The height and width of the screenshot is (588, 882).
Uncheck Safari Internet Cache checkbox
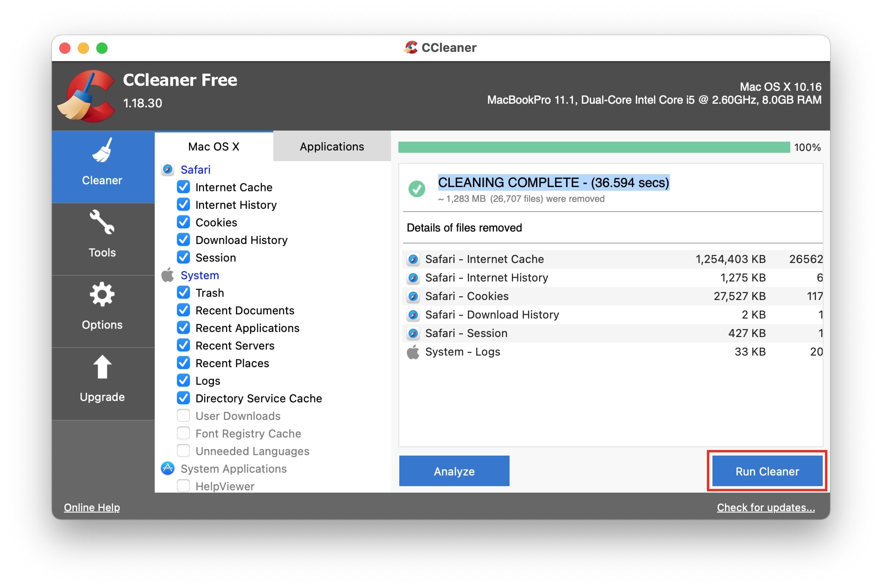click(183, 187)
